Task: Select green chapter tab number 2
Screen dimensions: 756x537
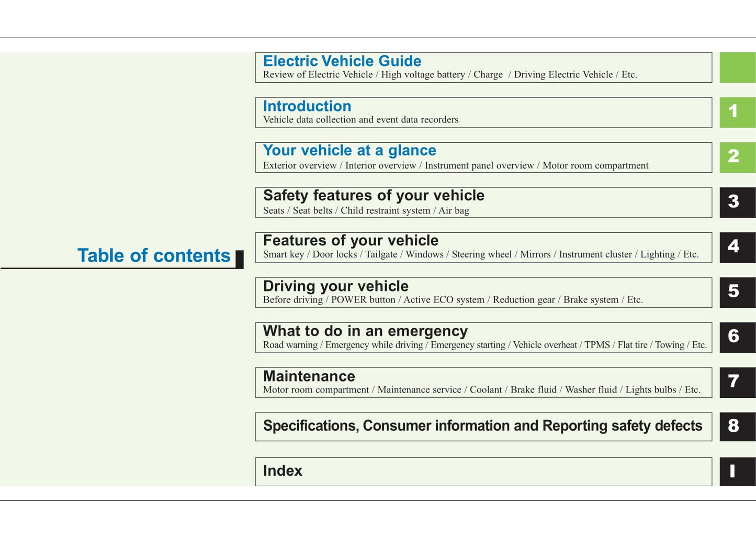Action: pyautogui.click(x=737, y=157)
